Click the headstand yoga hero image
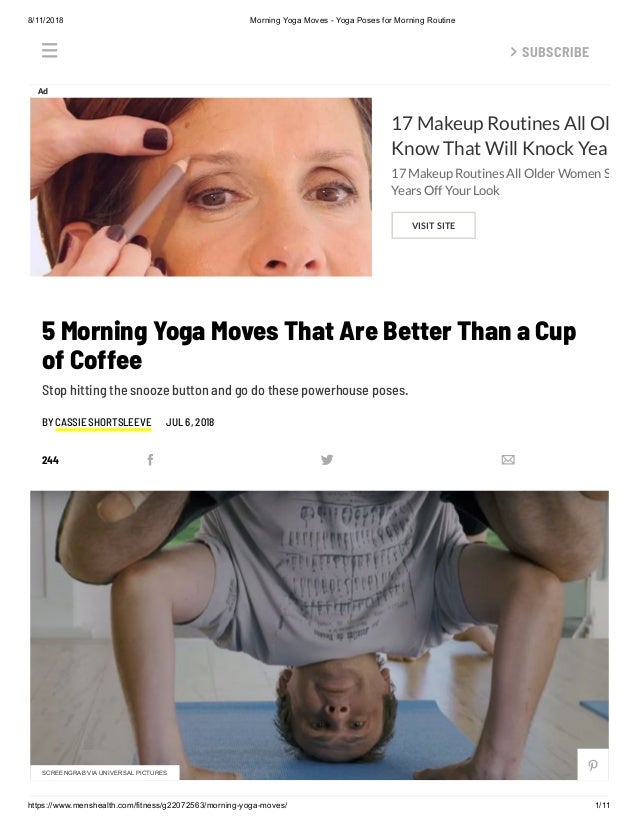This screenshot has height=826, width=638. pyautogui.click(x=319, y=635)
